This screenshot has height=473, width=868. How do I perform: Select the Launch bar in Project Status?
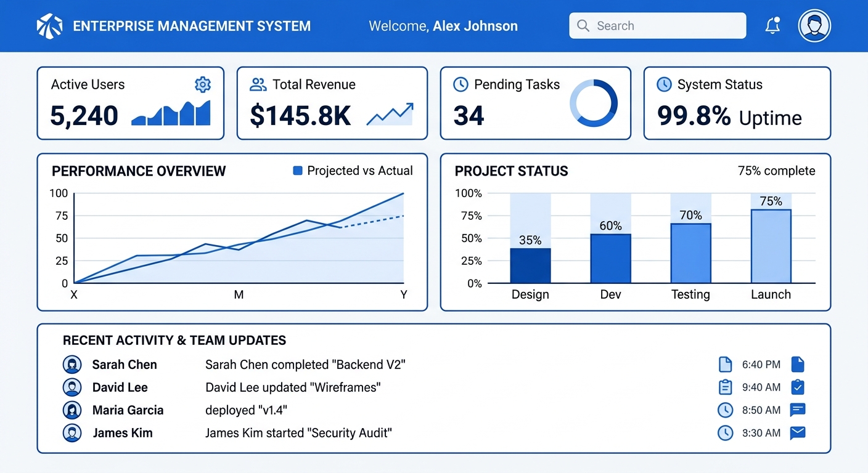[x=771, y=246]
